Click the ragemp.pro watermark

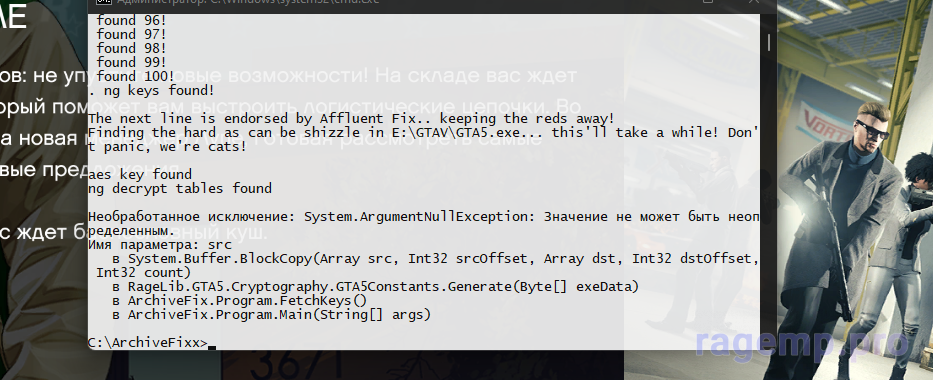tap(803, 342)
